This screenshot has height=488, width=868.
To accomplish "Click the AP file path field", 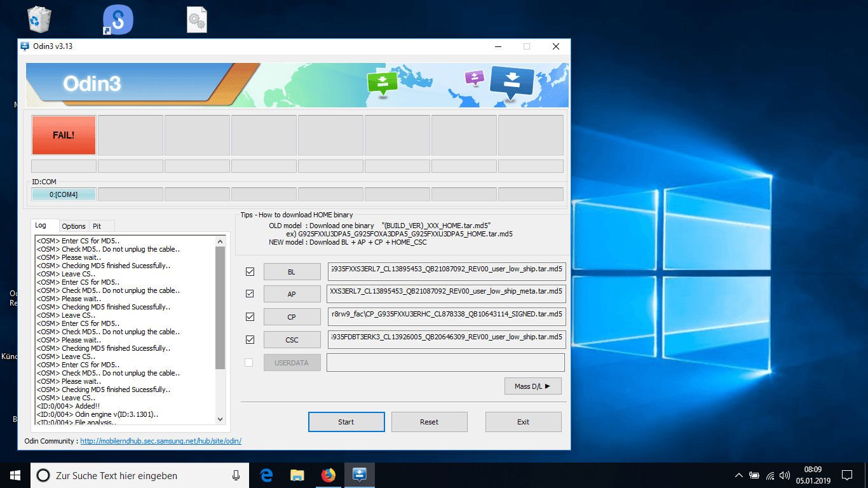I will pyautogui.click(x=446, y=294).
